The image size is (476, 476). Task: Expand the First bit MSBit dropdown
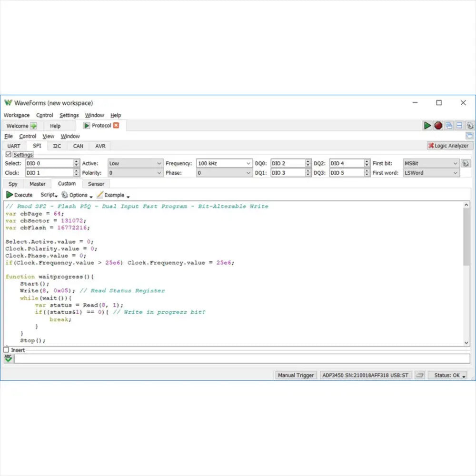click(x=431, y=163)
